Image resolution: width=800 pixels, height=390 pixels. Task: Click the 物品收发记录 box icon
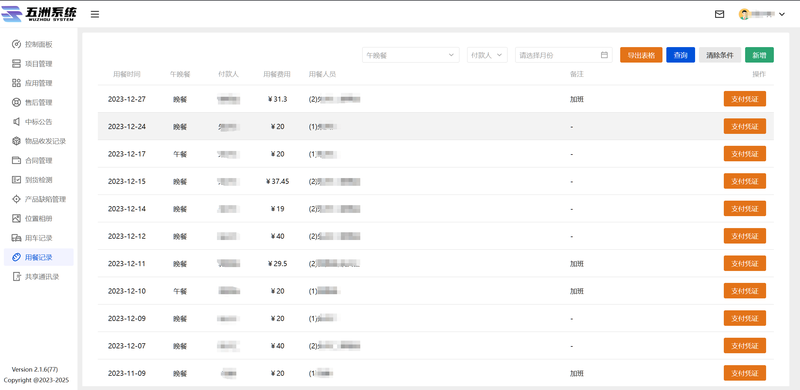pos(16,141)
